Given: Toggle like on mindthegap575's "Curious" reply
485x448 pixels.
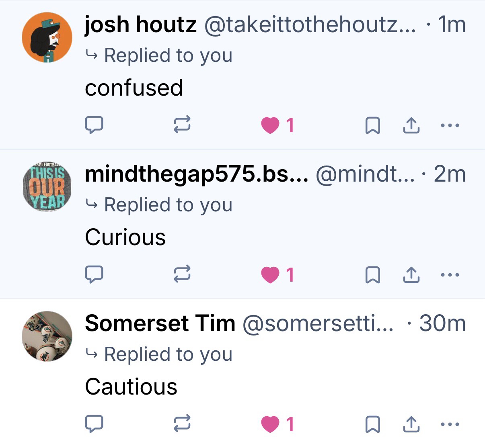Looking at the screenshot, I should click(x=270, y=275).
